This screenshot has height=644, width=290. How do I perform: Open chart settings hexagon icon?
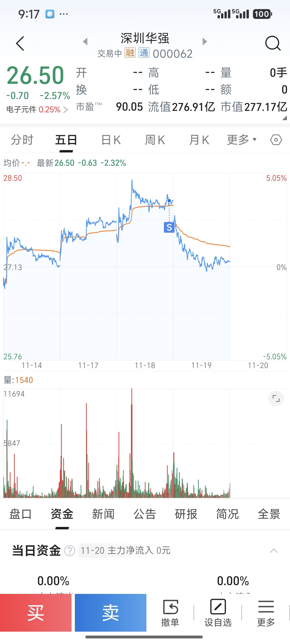276,140
